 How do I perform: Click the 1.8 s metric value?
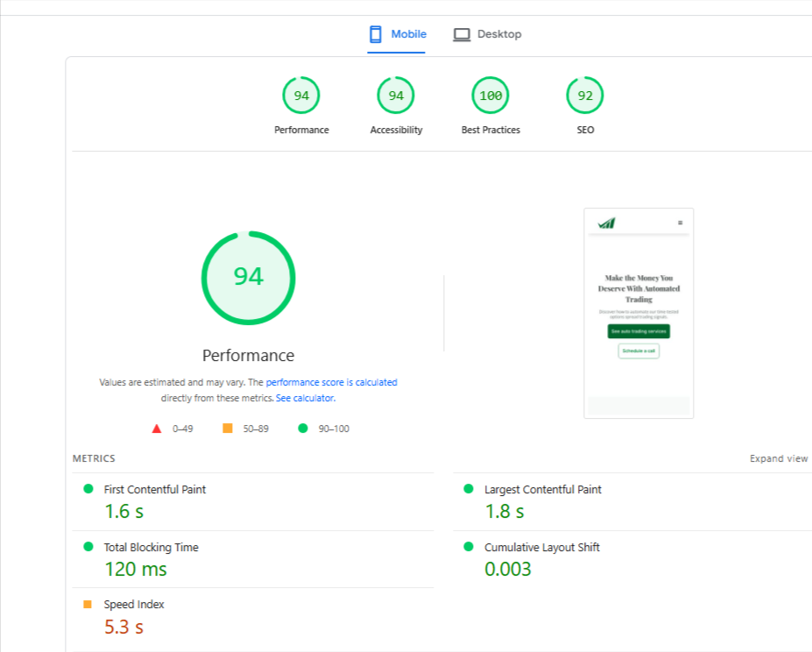pyautogui.click(x=505, y=512)
